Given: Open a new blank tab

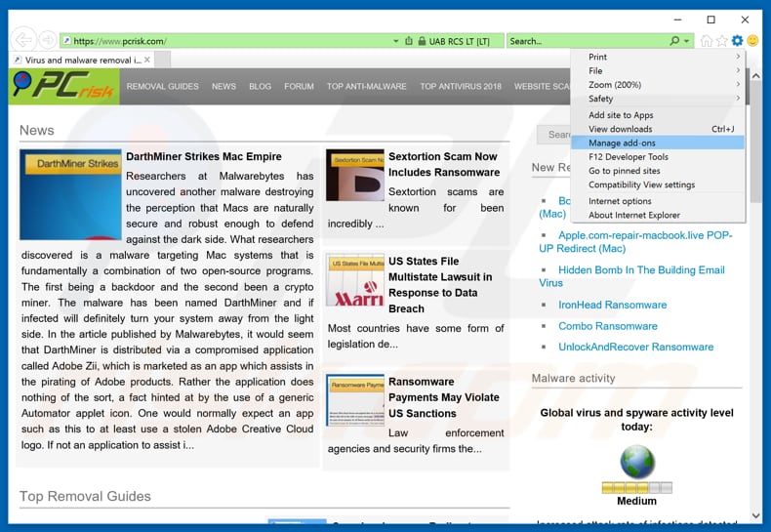Looking at the screenshot, I should click(163, 60).
